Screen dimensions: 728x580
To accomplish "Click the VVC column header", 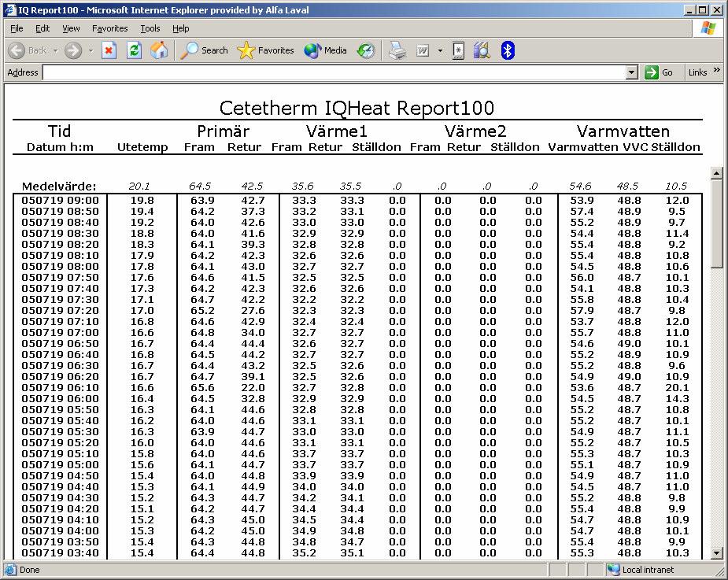I will [x=635, y=147].
